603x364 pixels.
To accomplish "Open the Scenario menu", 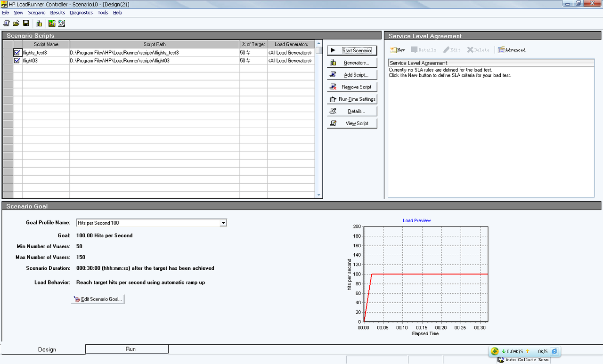I will pyautogui.click(x=37, y=13).
